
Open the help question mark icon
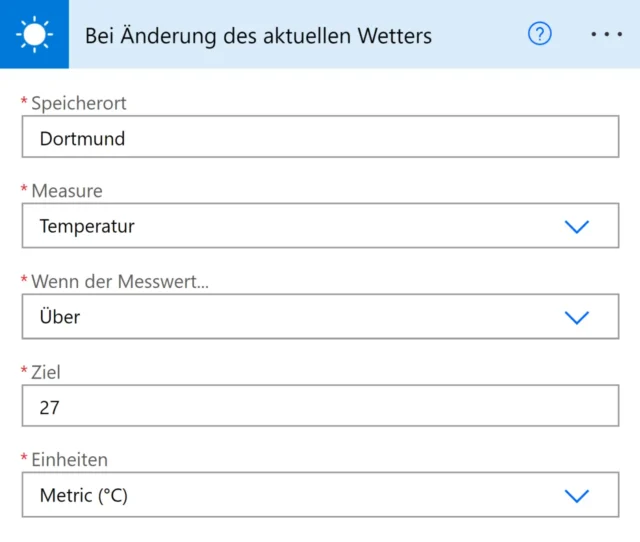pos(540,35)
